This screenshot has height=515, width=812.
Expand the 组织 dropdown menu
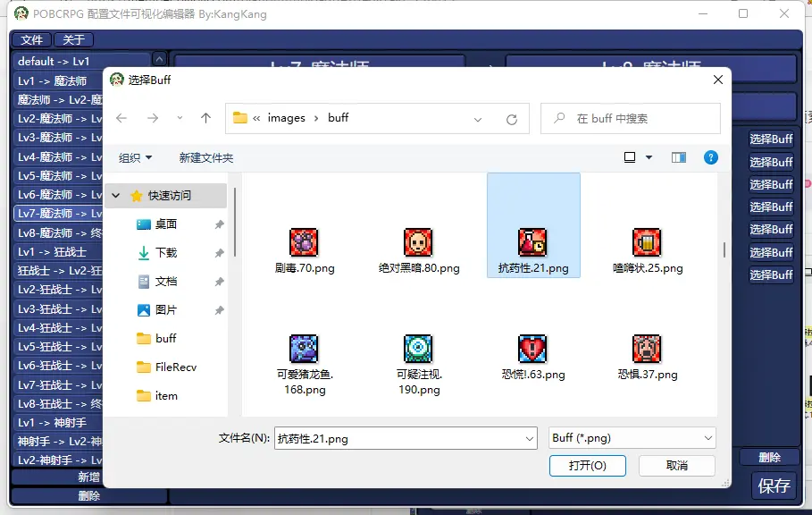[x=135, y=157]
